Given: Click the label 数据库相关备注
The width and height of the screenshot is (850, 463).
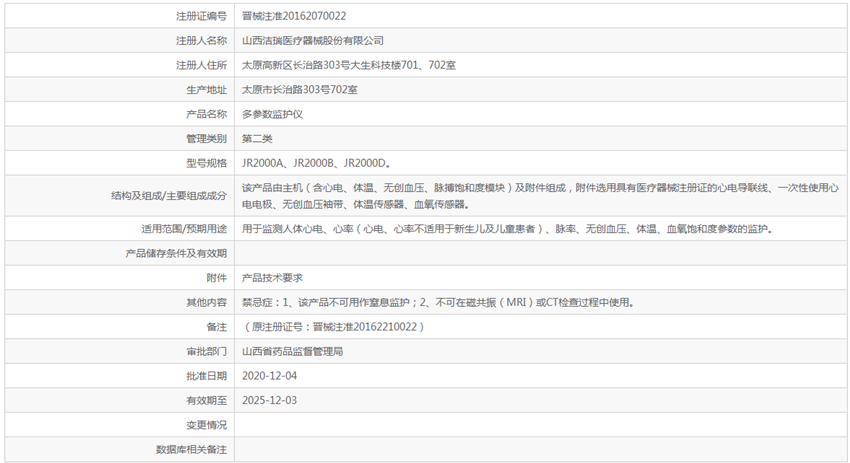Looking at the screenshot, I should 191,449.
